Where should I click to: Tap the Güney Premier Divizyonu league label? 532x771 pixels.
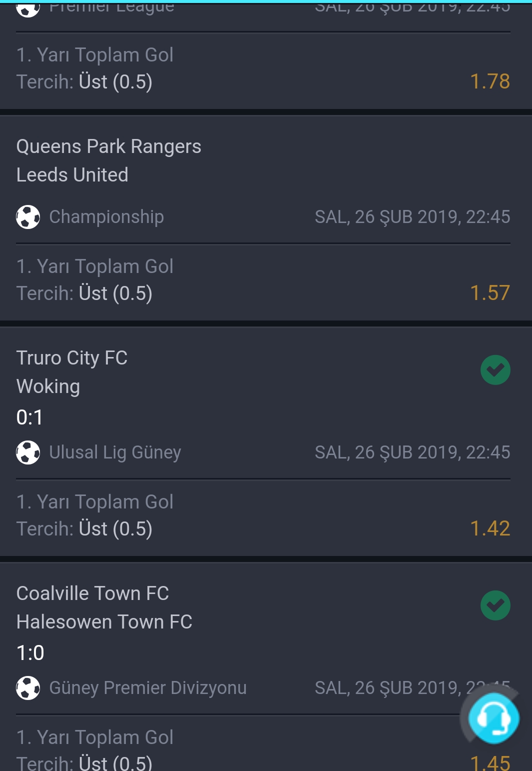coord(148,688)
